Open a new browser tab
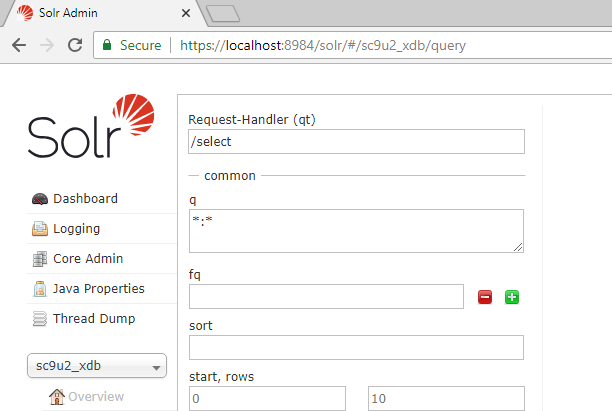 coord(223,14)
